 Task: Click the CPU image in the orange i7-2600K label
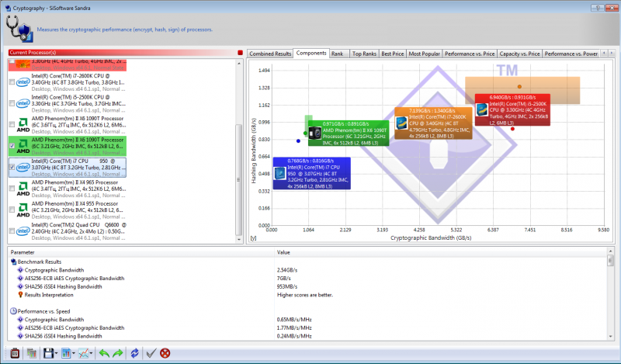[x=401, y=123]
